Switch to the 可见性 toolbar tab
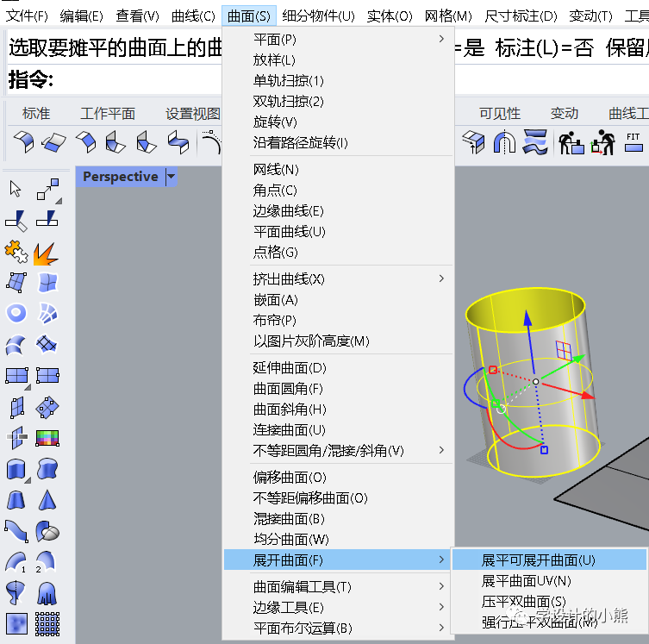Image resolution: width=649 pixels, height=644 pixels. 500,113
